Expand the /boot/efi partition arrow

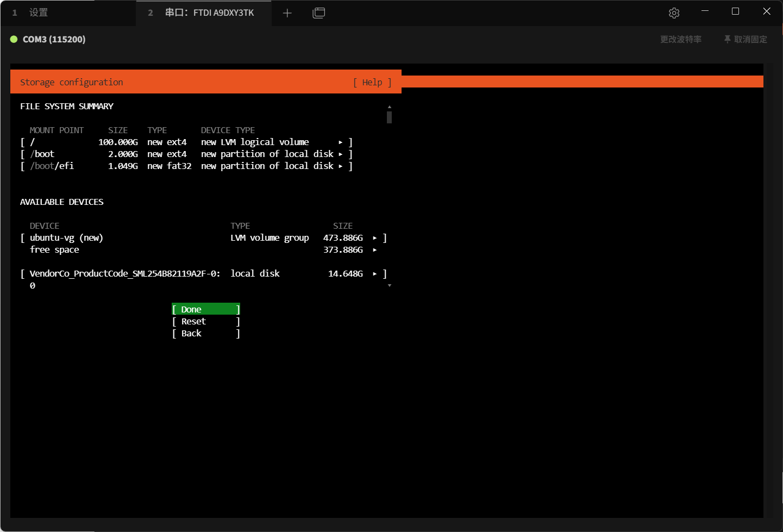click(341, 166)
